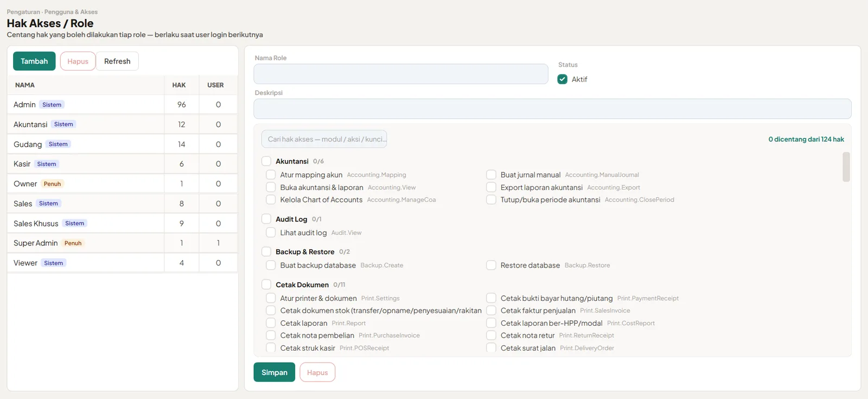Check Cetak faktur penjualan
The width and height of the screenshot is (868, 399).
pyautogui.click(x=491, y=311)
